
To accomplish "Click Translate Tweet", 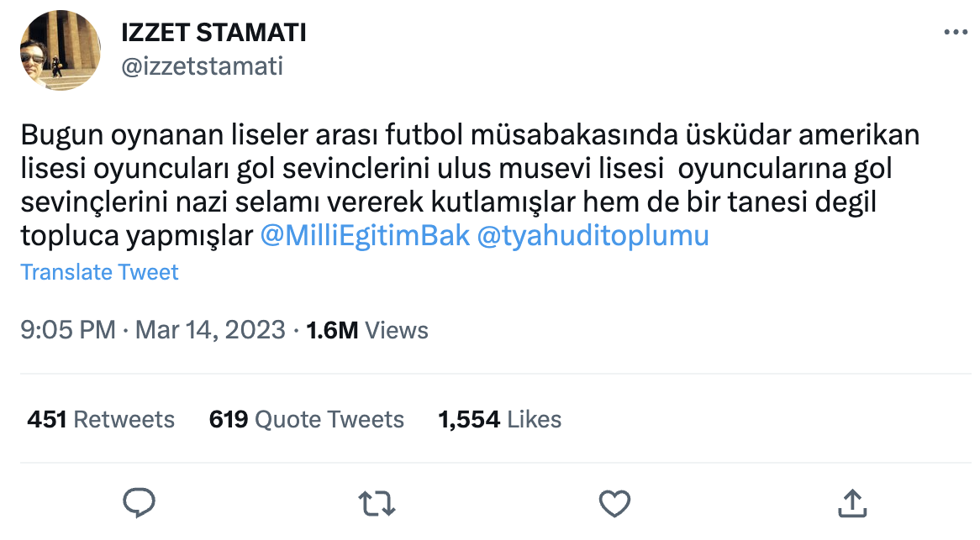I will [x=99, y=272].
